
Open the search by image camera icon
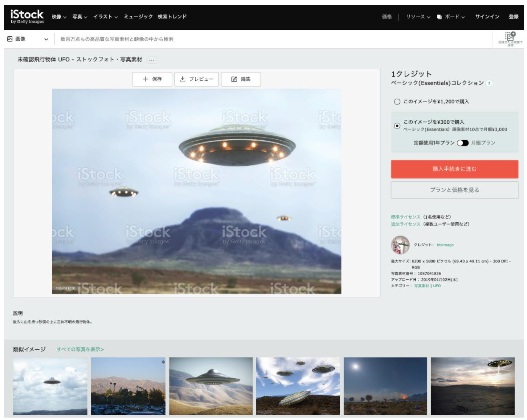(510, 37)
